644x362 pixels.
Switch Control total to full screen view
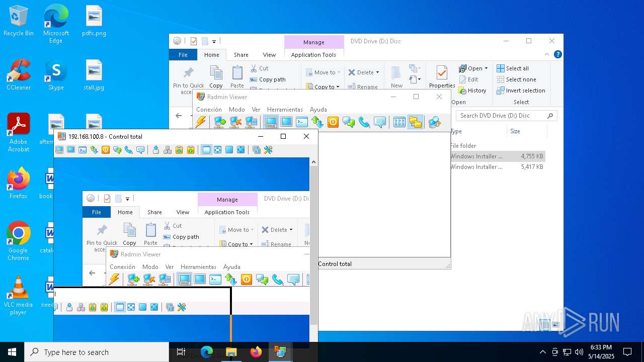(x=229, y=150)
